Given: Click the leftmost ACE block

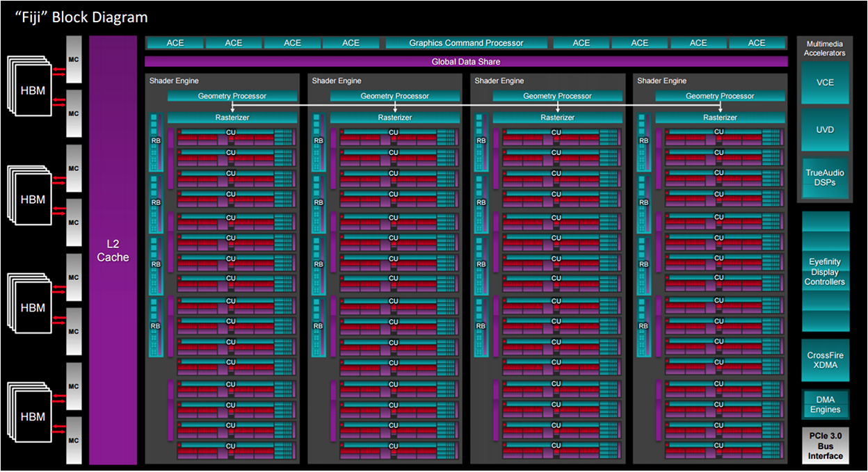Looking at the screenshot, I should pos(175,43).
